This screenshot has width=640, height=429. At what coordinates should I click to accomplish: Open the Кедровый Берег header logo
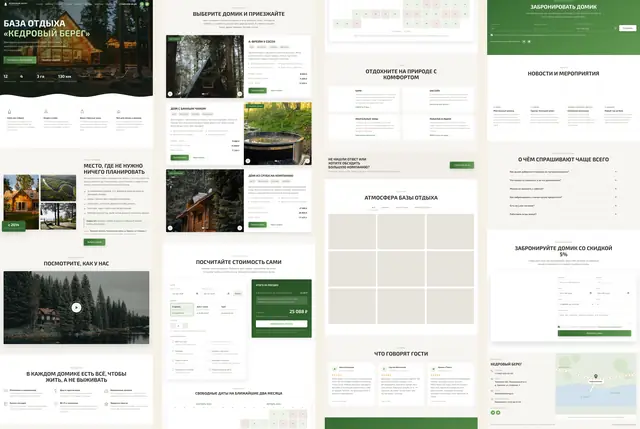pyautogui.click(x=16, y=4)
